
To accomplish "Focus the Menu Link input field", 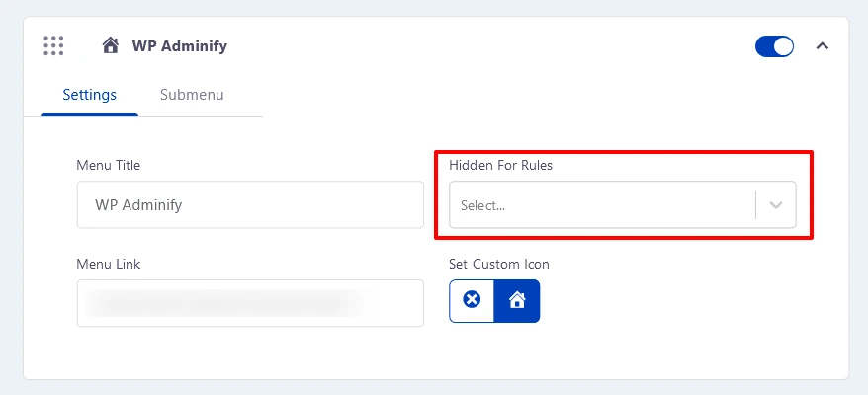I will click(250, 303).
